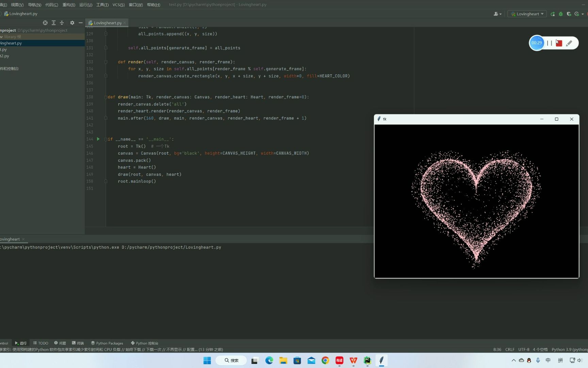588x368 pixels.
Task: Open the 问题 problems tool window tab
Action: pyautogui.click(x=60, y=343)
